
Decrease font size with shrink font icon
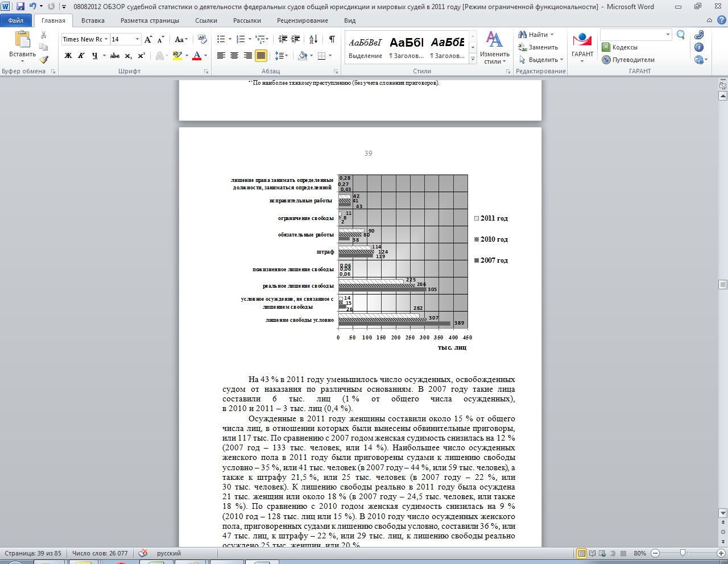click(x=161, y=39)
